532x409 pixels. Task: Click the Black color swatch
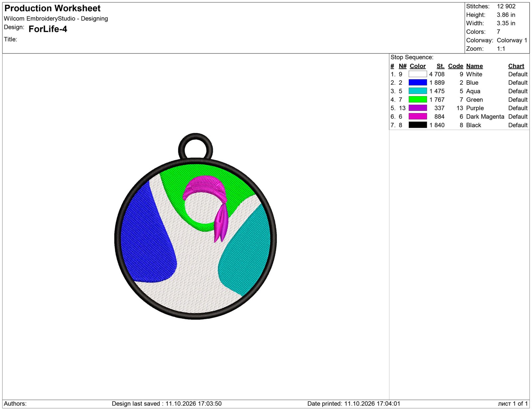pos(418,125)
